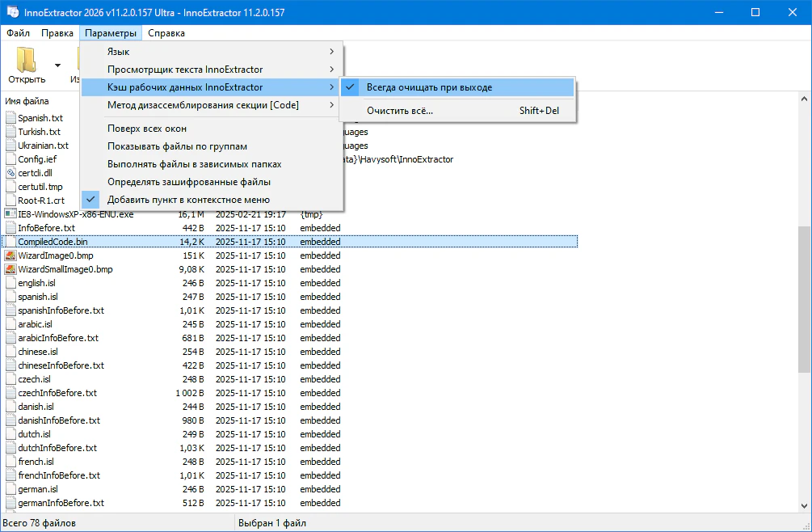Select "Показывать файлы по группам" entry
Screen dimensions: 812x532
pos(177,146)
